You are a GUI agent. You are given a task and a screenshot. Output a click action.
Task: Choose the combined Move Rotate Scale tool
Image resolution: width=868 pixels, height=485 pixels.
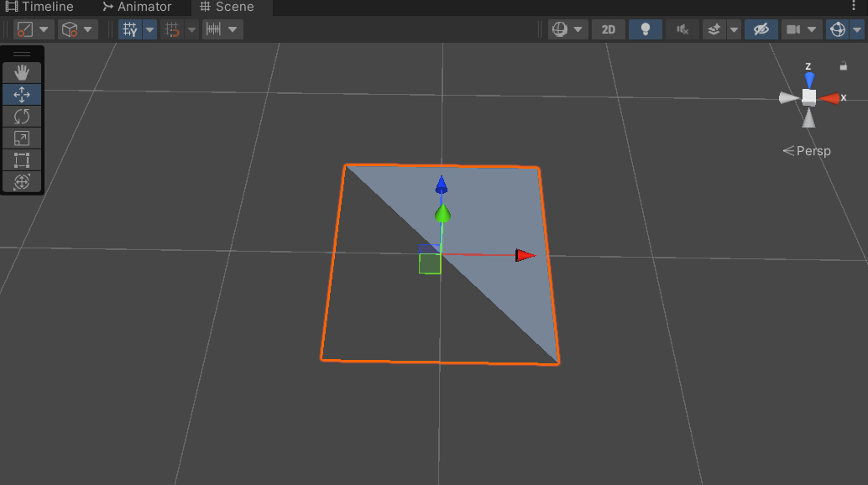22,181
